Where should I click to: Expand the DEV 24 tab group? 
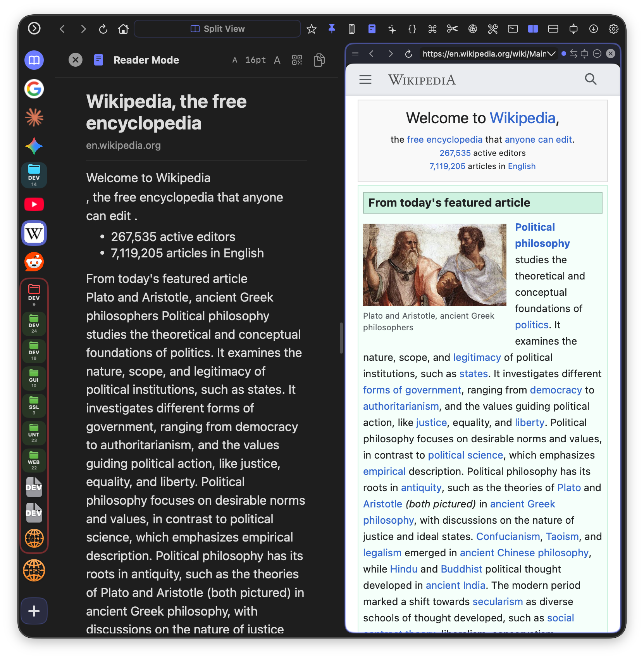click(x=34, y=324)
